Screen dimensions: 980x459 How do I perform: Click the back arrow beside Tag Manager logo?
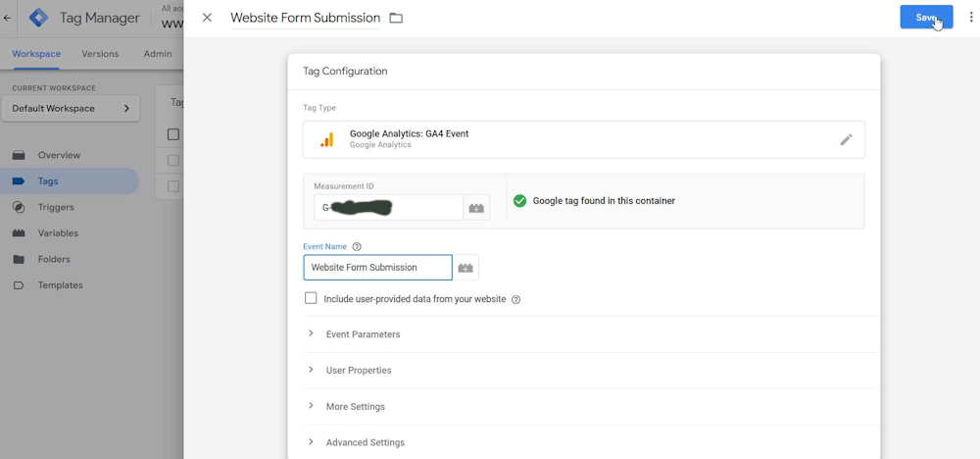click(8, 18)
